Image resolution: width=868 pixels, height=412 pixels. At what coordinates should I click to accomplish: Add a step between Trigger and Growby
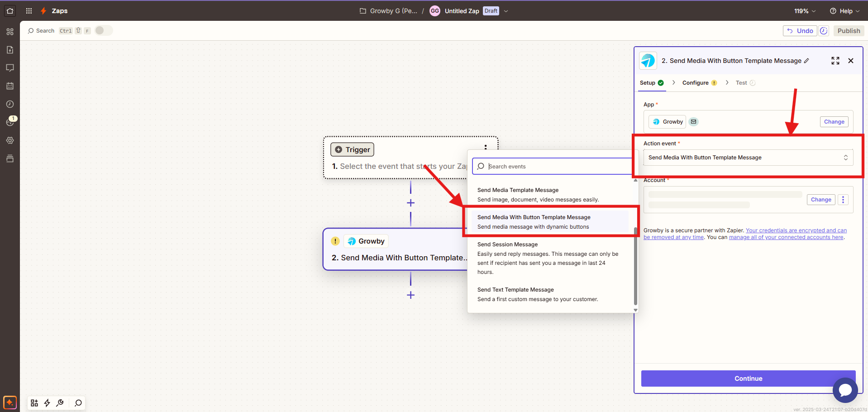410,203
